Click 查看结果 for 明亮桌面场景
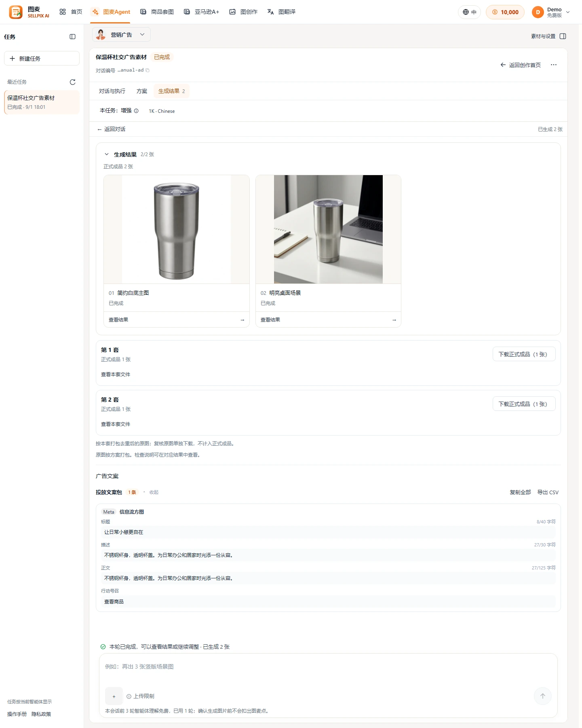 point(328,320)
